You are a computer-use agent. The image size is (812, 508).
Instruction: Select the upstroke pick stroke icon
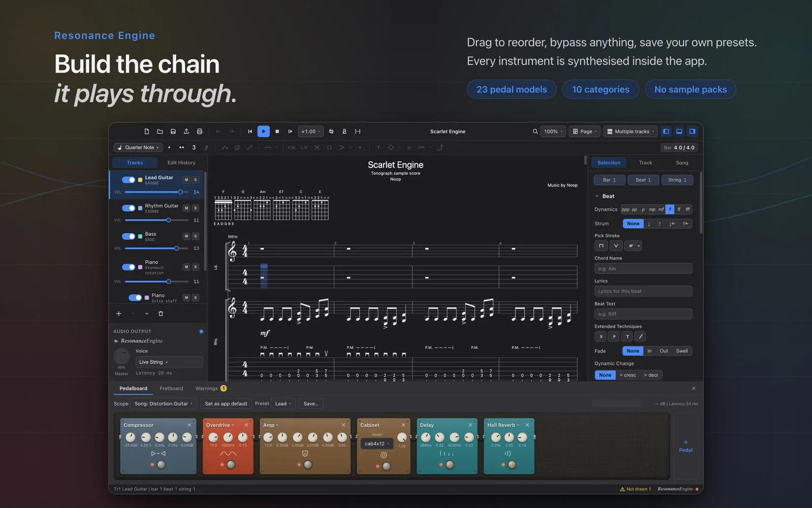pos(616,246)
